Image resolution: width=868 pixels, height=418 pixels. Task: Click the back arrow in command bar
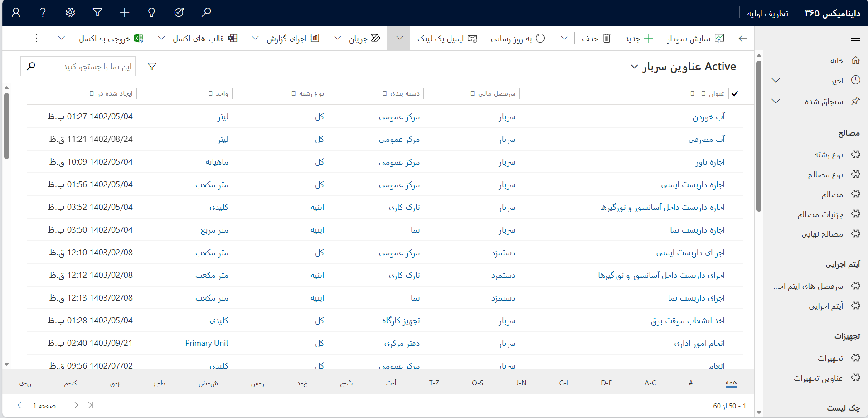742,39
